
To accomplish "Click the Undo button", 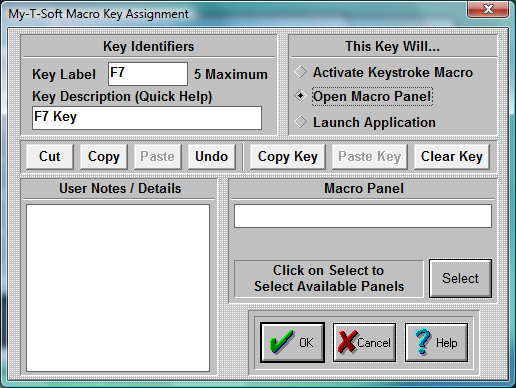I will 212,157.
